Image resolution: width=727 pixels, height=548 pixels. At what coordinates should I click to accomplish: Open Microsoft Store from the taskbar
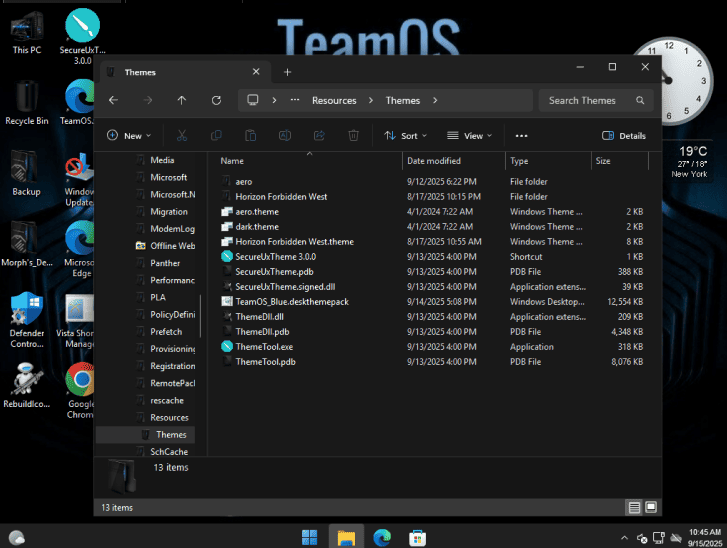pos(417,538)
